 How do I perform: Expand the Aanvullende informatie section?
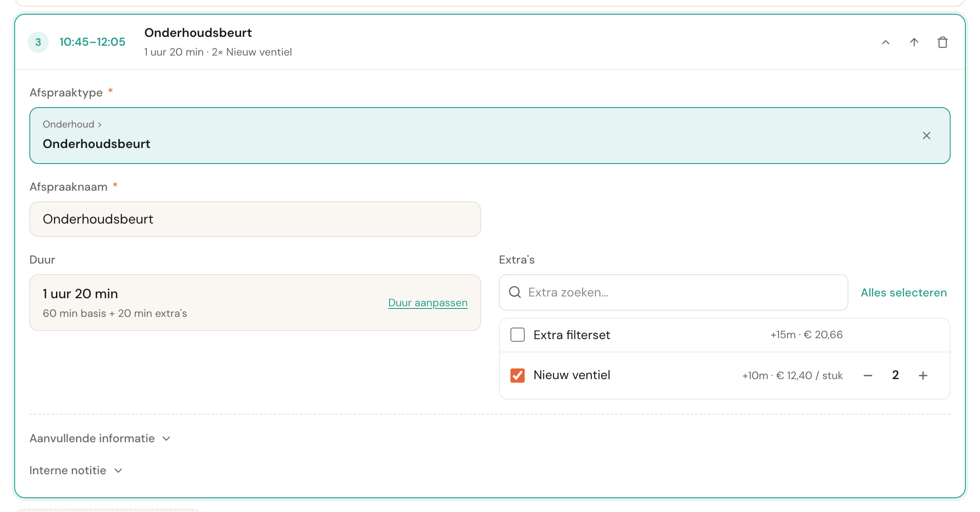click(100, 439)
